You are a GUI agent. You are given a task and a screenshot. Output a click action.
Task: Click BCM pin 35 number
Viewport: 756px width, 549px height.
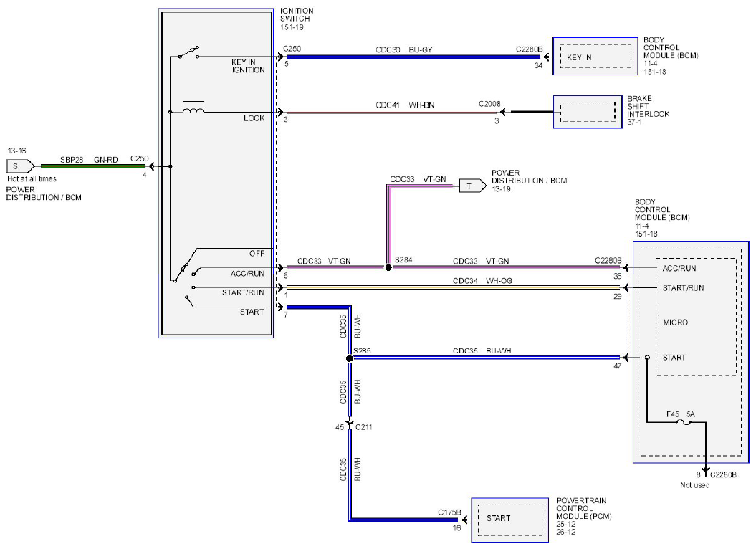click(618, 277)
